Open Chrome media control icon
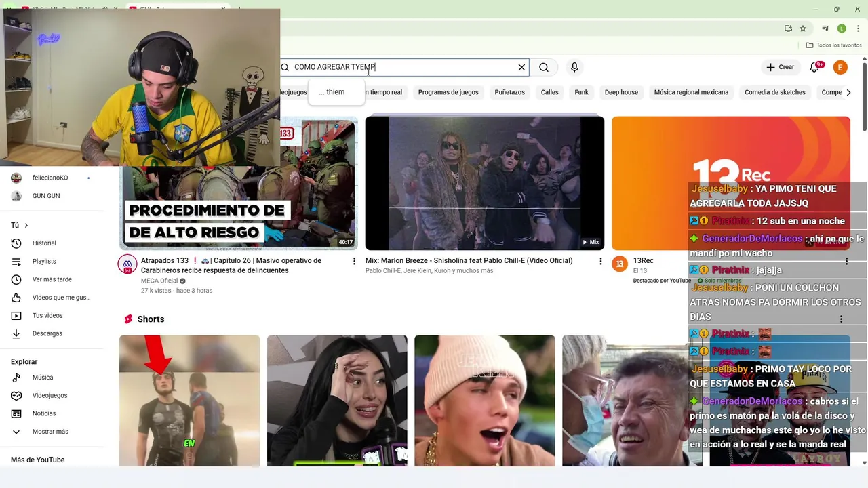 pos(825,28)
